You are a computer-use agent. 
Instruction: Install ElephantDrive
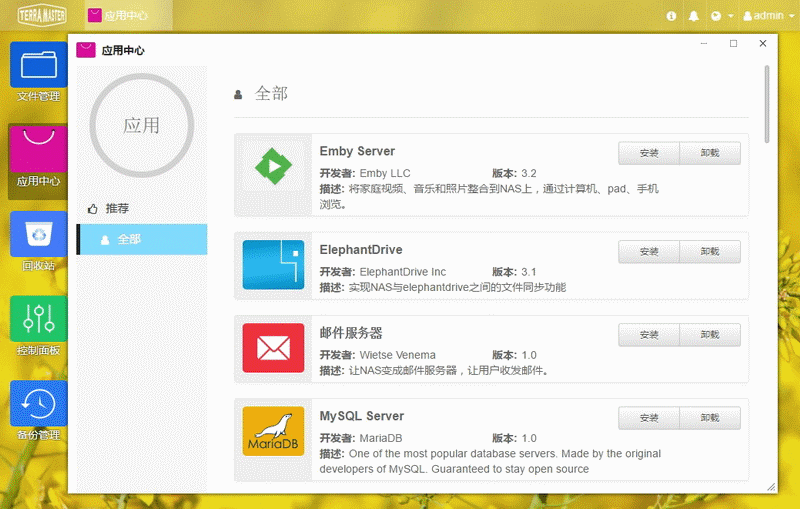coord(649,251)
